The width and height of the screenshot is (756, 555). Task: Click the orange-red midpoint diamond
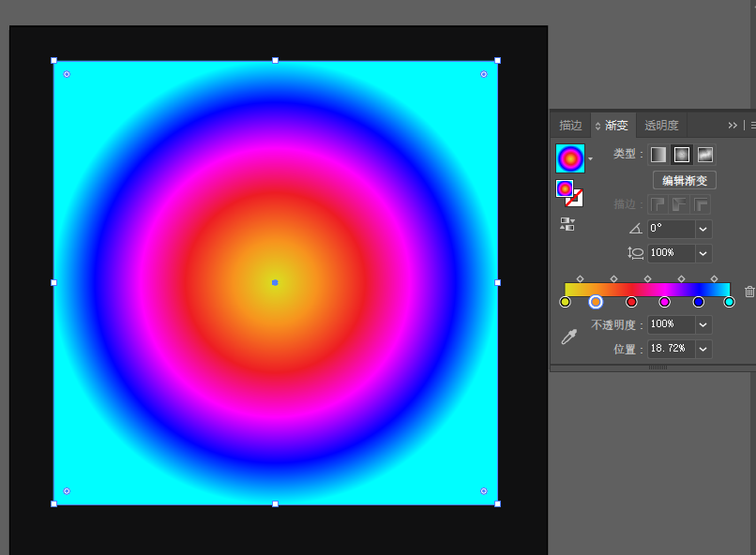point(613,279)
